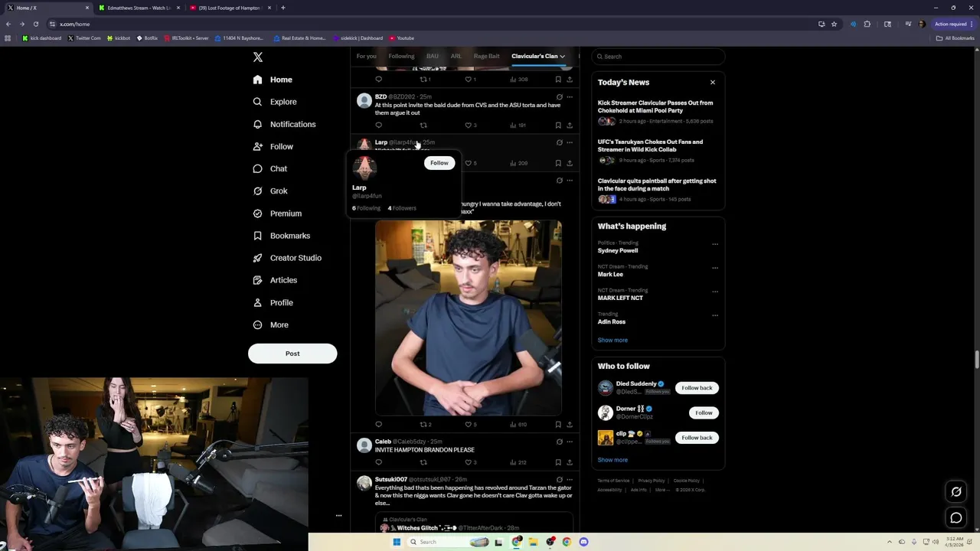Open Creator Studio in the sidebar

click(286, 258)
